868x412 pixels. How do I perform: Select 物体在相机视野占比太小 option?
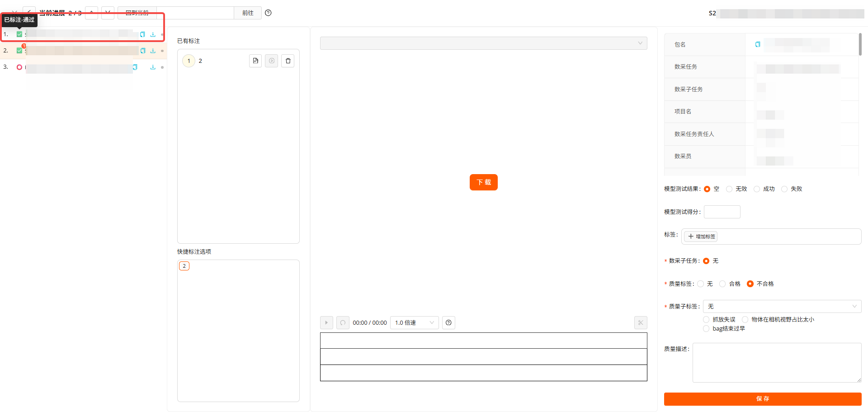[745, 320]
